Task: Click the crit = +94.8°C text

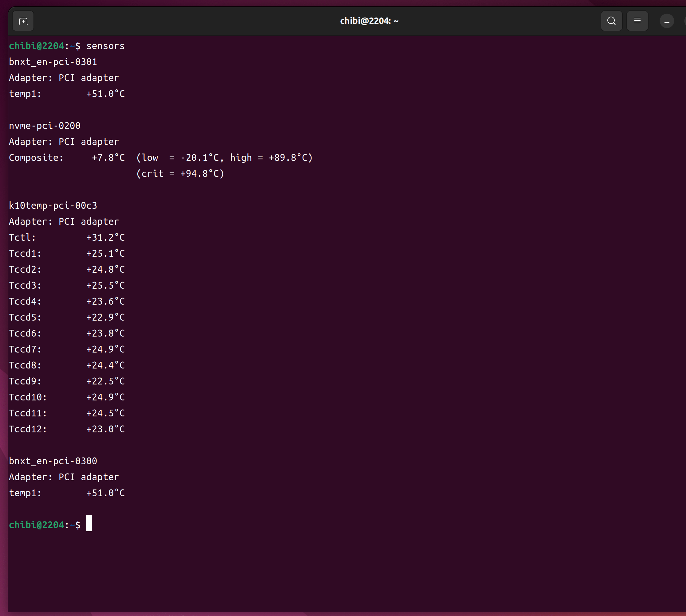Action: coord(180,173)
